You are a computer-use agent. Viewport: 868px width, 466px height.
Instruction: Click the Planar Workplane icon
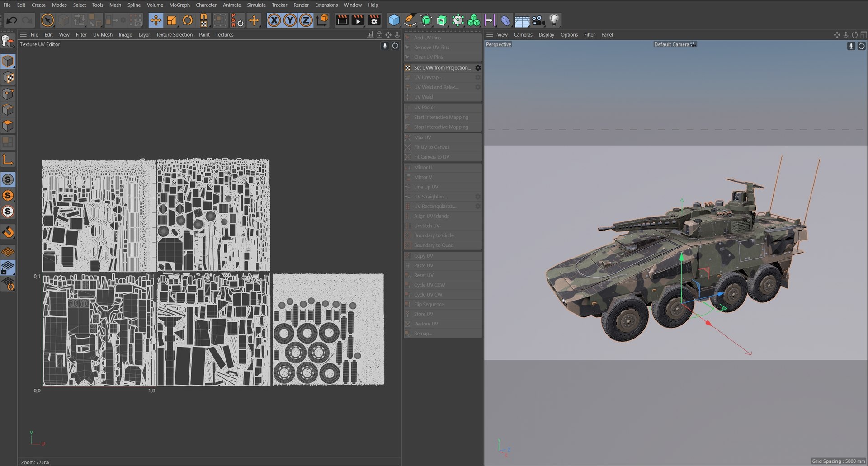[8, 283]
